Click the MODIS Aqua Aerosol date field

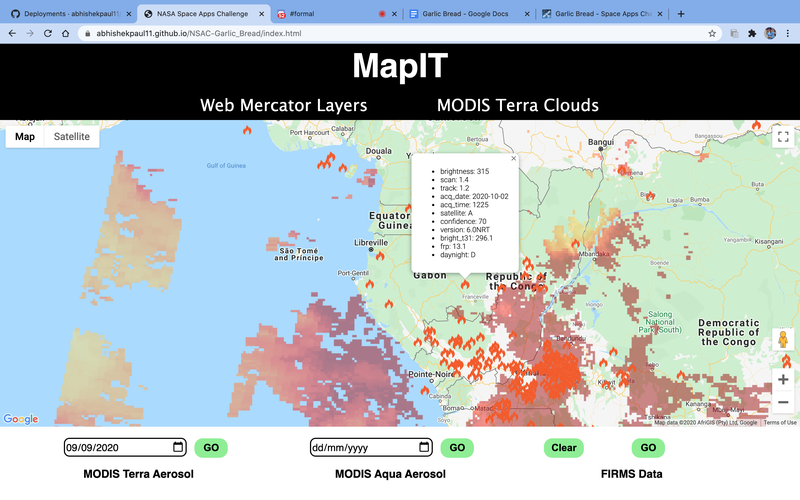click(x=371, y=447)
